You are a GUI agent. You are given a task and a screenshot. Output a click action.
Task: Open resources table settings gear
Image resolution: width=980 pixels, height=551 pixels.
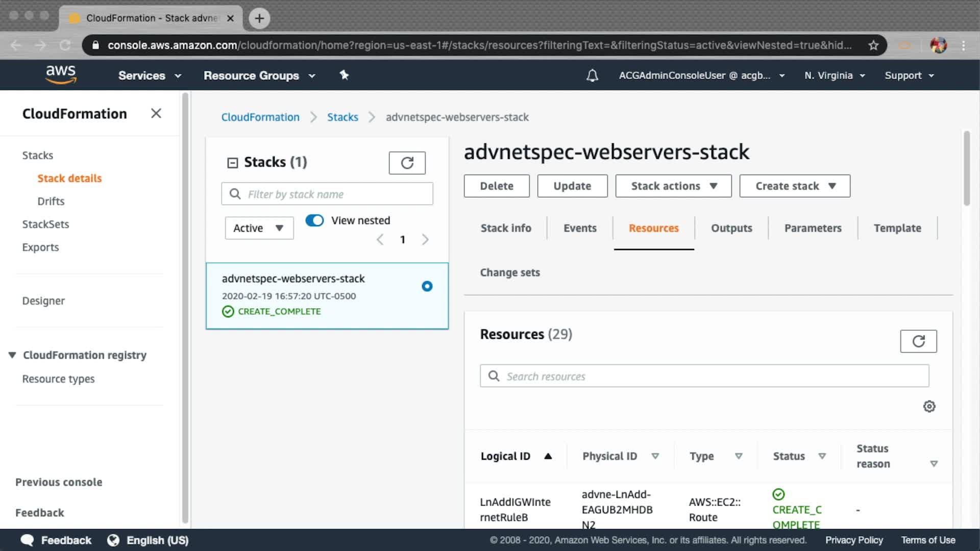click(929, 407)
